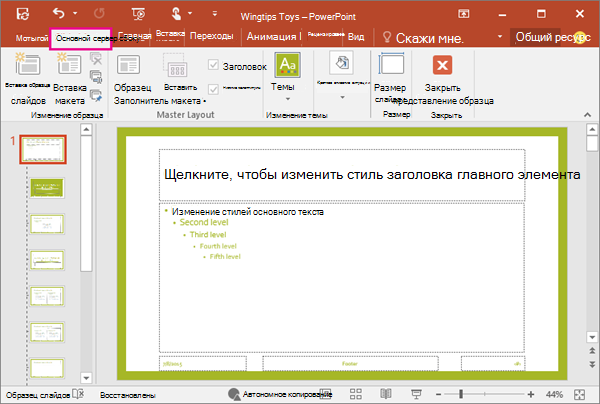
Task: Click the Delete layout icon
Action: coord(96,59)
